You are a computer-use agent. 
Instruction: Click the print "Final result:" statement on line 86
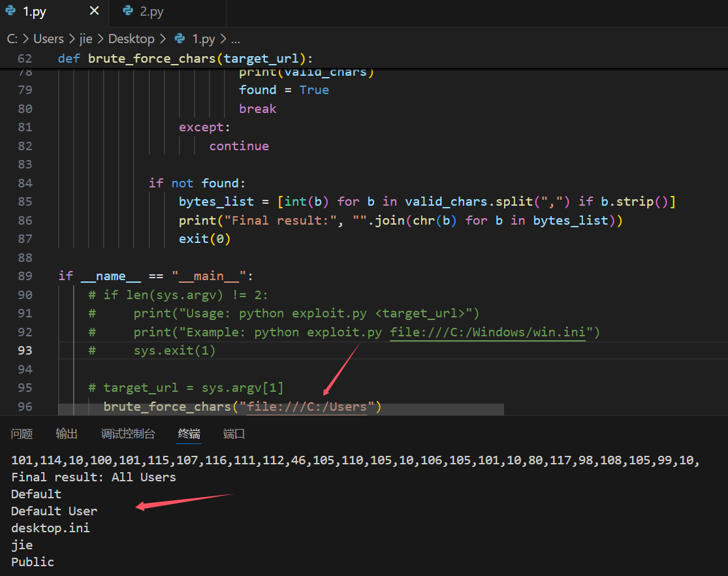[401, 221]
